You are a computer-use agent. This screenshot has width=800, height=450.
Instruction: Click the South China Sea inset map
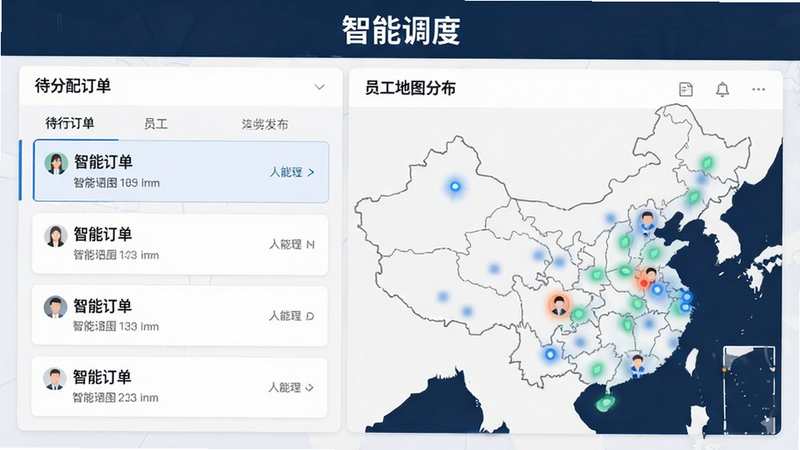pyautogui.click(x=749, y=389)
